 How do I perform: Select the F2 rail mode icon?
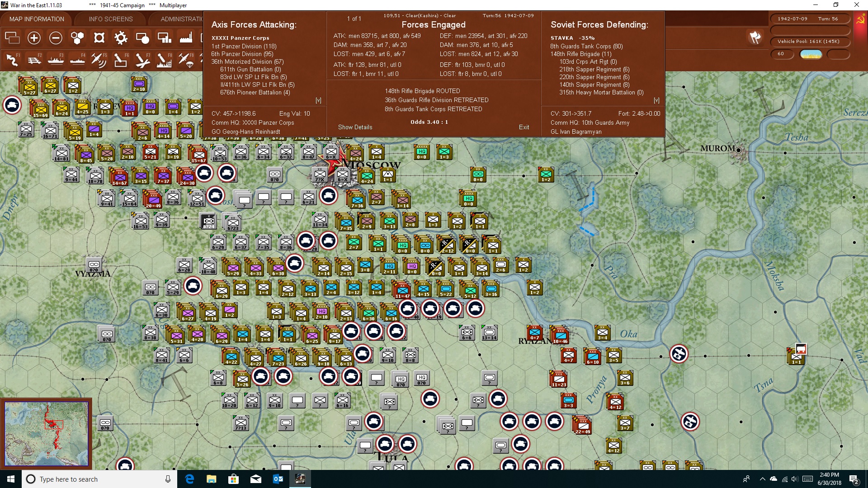pos(34,60)
